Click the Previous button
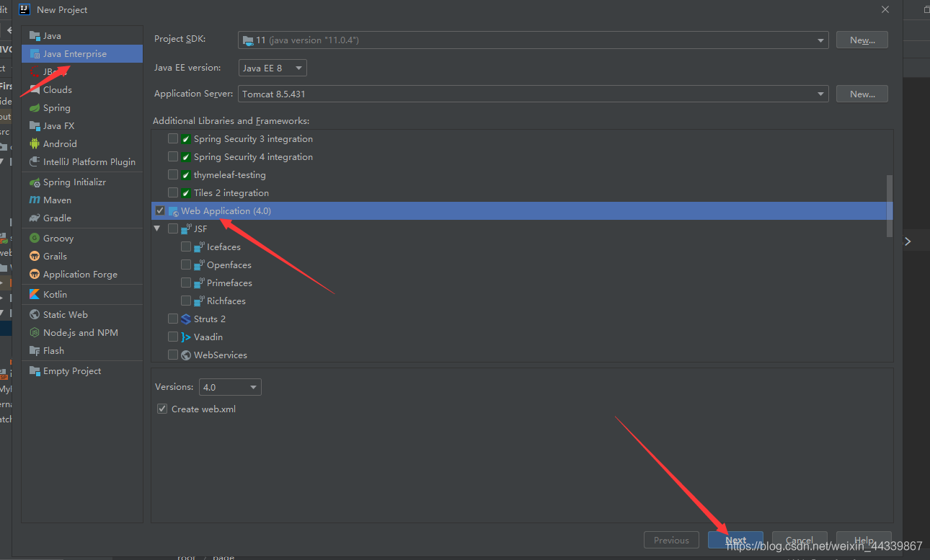 (x=671, y=541)
